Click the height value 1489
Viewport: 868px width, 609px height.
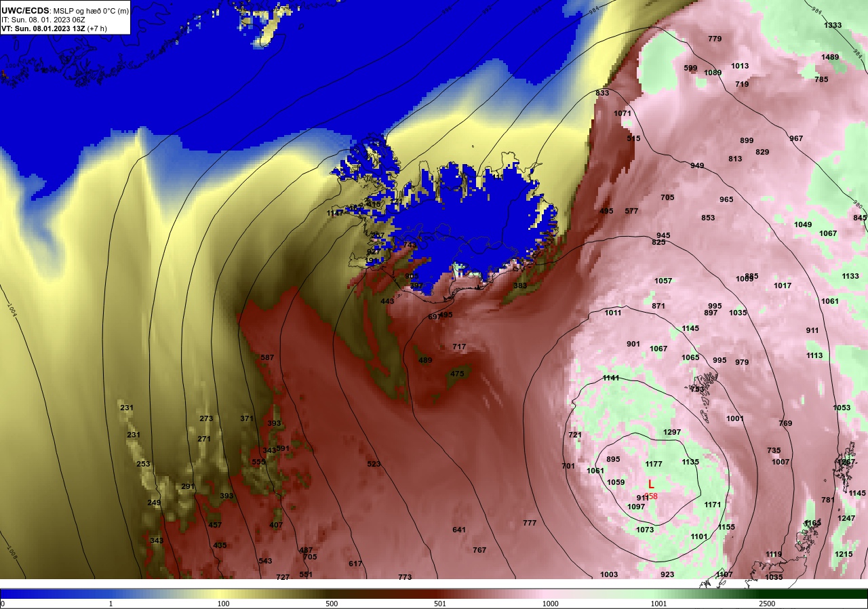[830, 57]
